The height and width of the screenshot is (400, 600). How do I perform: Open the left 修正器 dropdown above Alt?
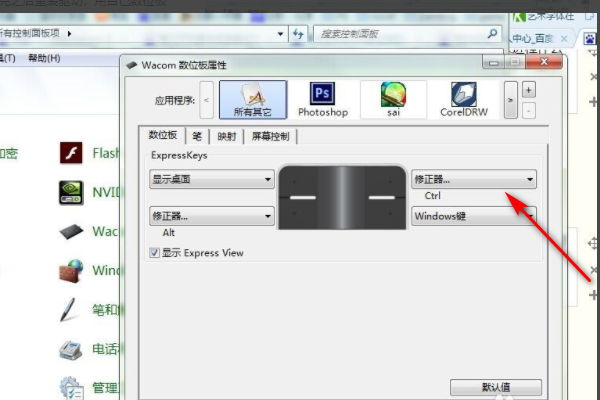pyautogui.click(x=212, y=216)
